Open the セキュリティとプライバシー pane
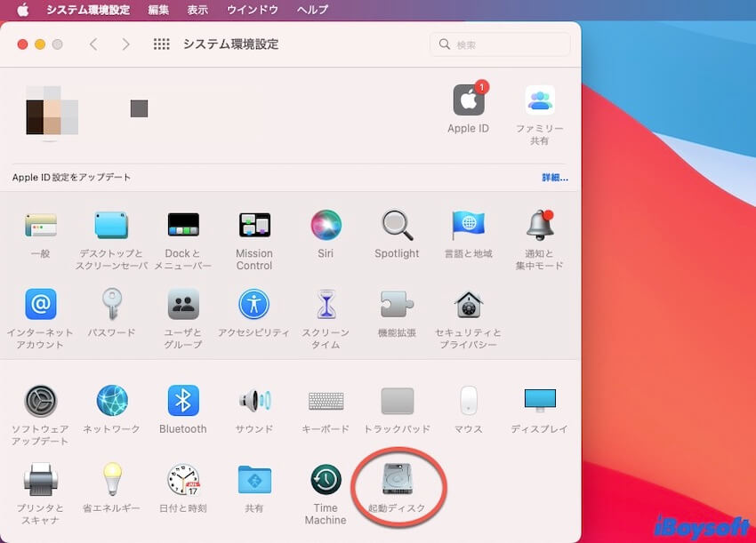 pyautogui.click(x=468, y=305)
